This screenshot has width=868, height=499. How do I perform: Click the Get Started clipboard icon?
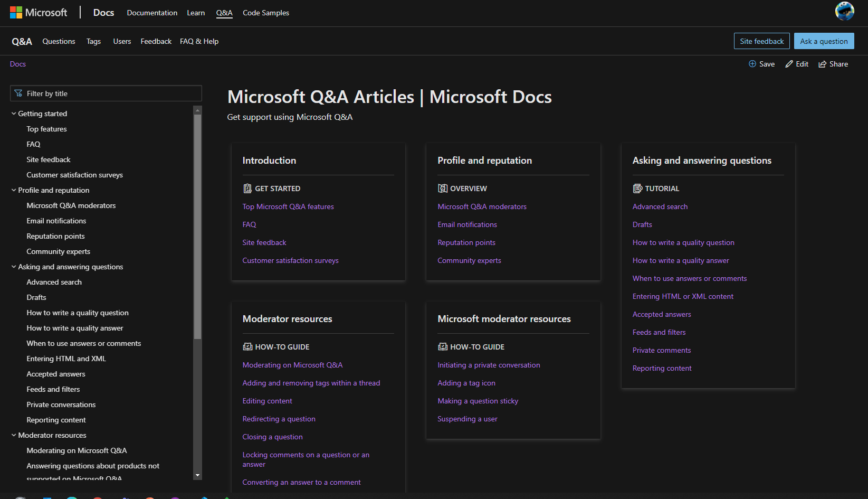247,189
